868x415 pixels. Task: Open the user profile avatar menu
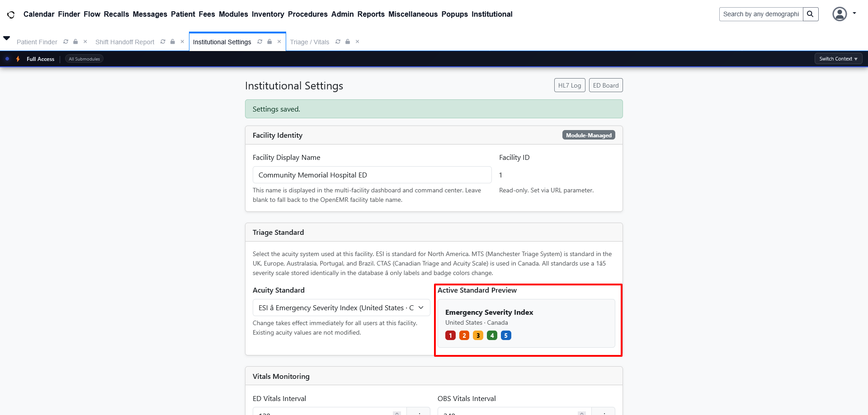tap(840, 14)
